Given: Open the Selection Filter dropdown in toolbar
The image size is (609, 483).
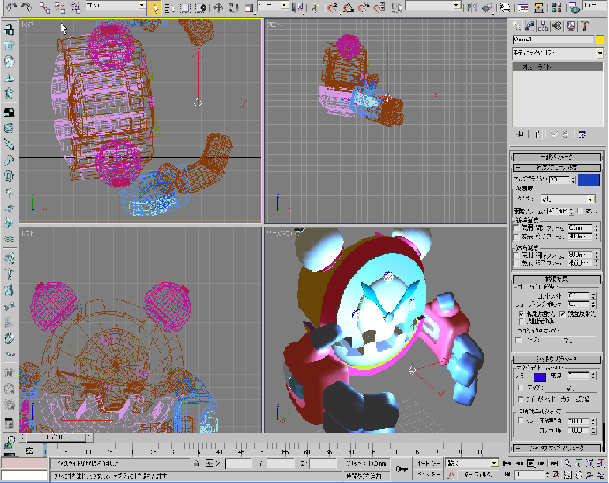Looking at the screenshot, I should coord(116,6).
